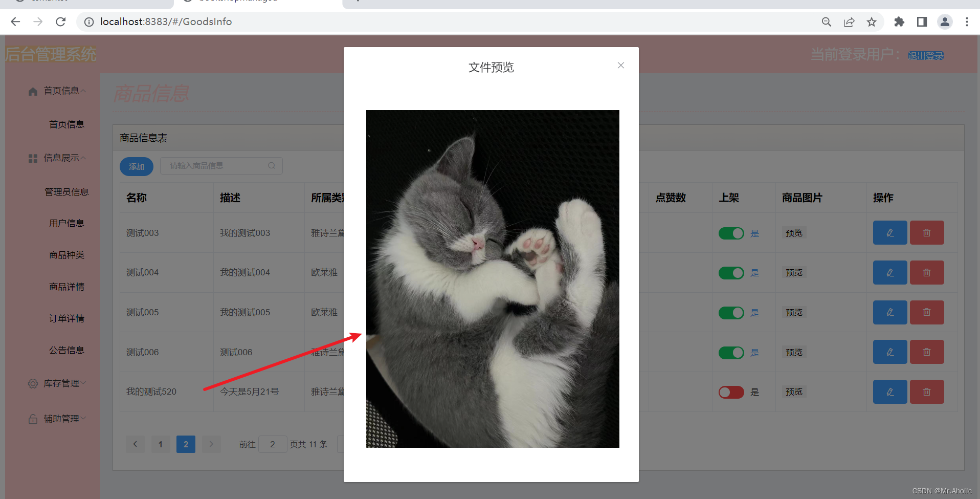This screenshot has width=980, height=499.
Task: Collapse the 信息展示 section
Action: point(62,158)
